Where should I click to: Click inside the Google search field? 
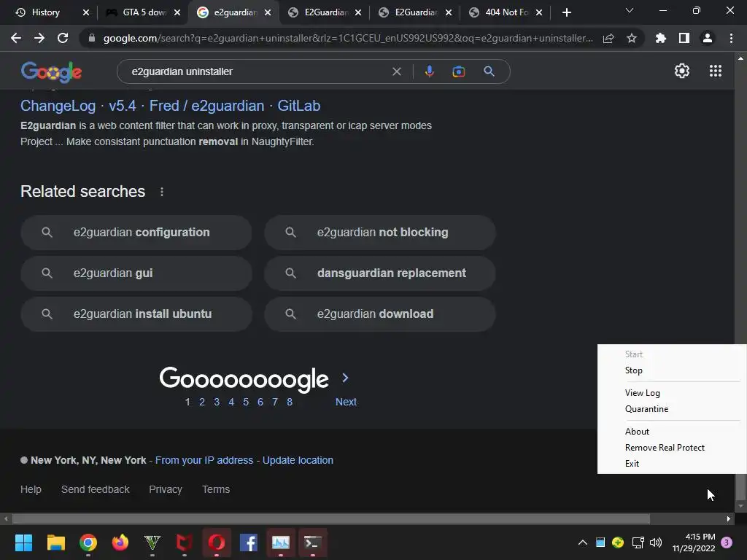point(258,71)
